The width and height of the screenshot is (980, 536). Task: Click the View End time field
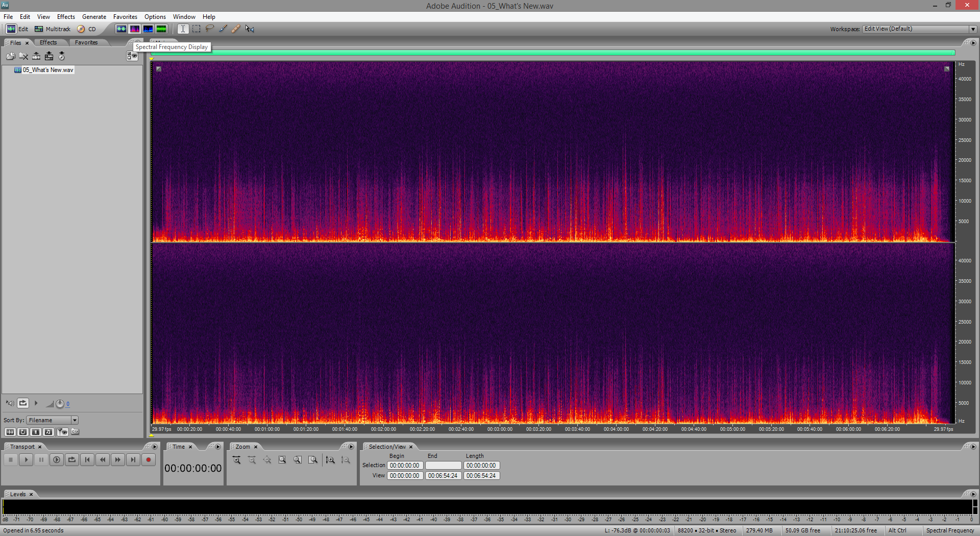coord(444,476)
